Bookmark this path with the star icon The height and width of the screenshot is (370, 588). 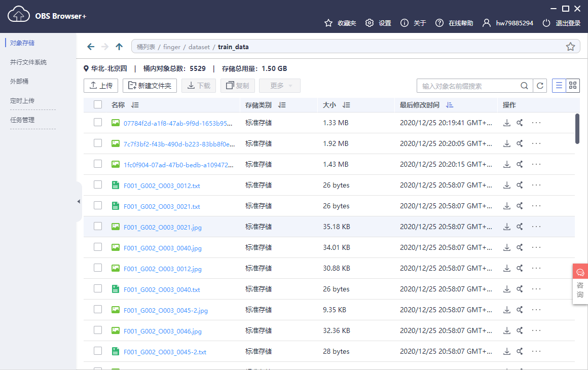570,47
